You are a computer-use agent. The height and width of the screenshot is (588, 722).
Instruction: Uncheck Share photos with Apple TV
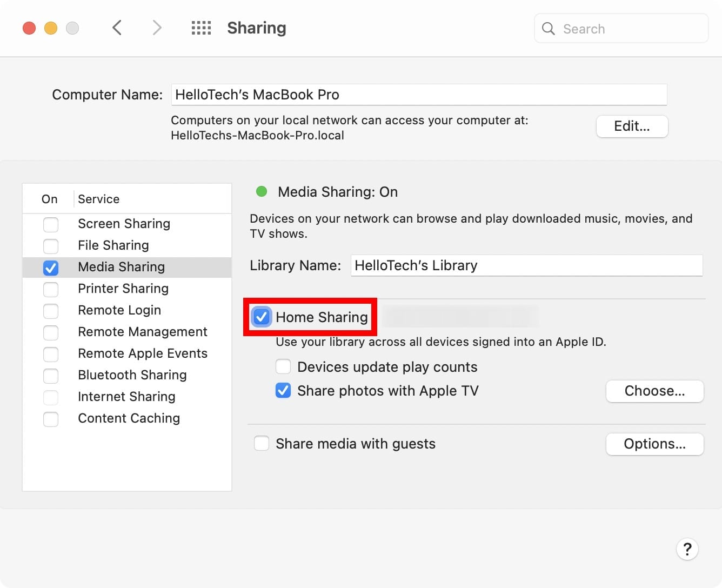(x=283, y=390)
